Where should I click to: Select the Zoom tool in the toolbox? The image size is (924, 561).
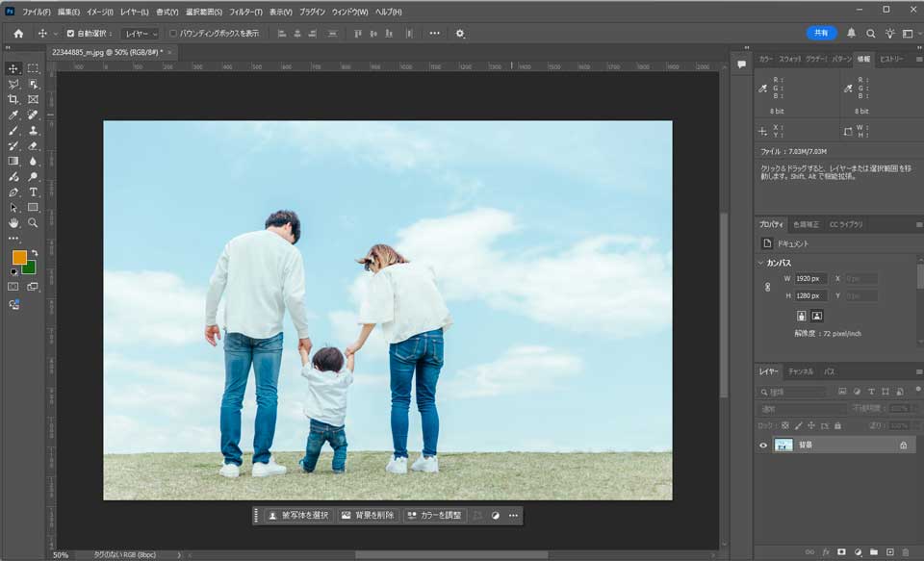[33, 222]
